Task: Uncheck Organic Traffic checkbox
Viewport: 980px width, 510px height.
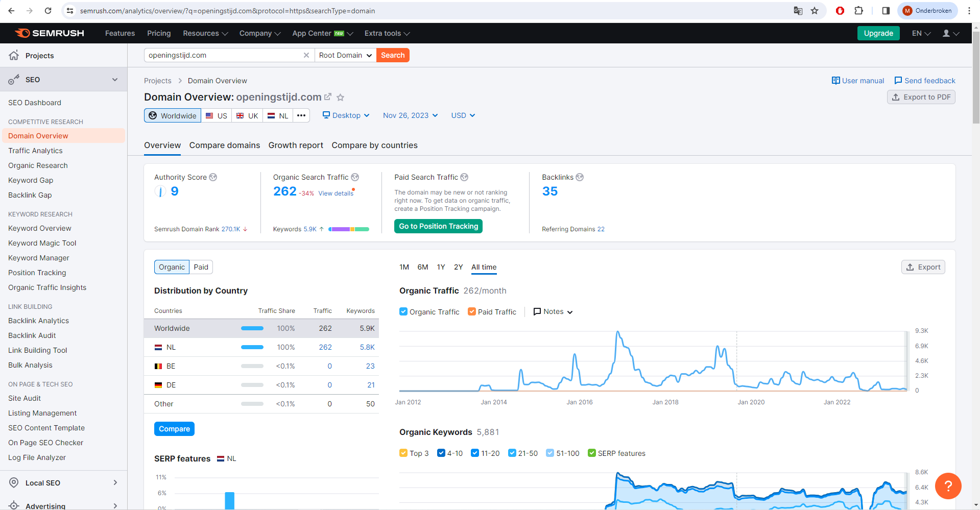Action: pyautogui.click(x=403, y=311)
